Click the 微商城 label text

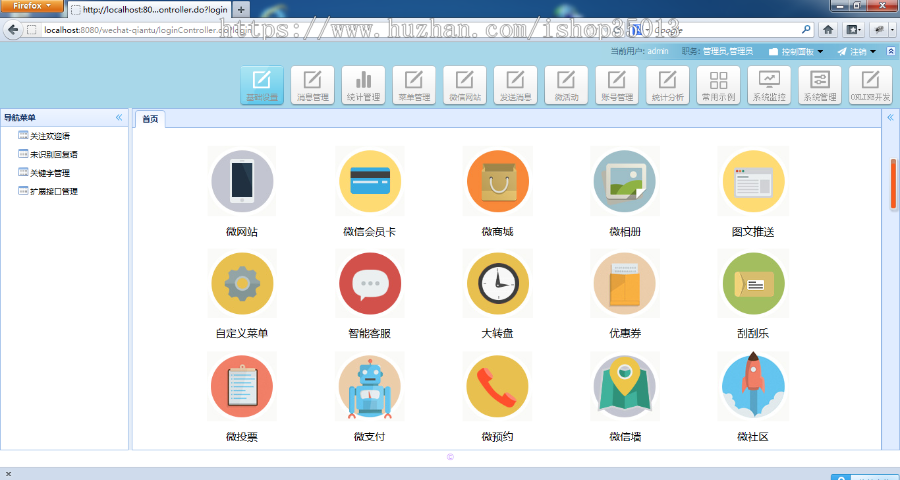pos(498,232)
